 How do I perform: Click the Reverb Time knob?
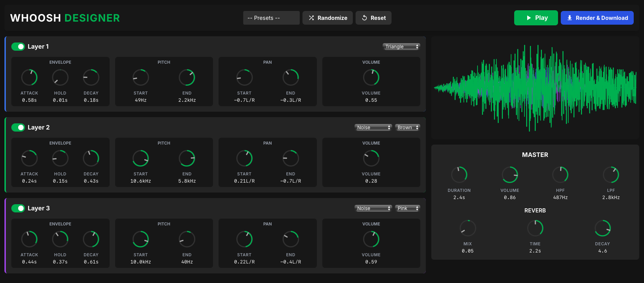[535, 228]
